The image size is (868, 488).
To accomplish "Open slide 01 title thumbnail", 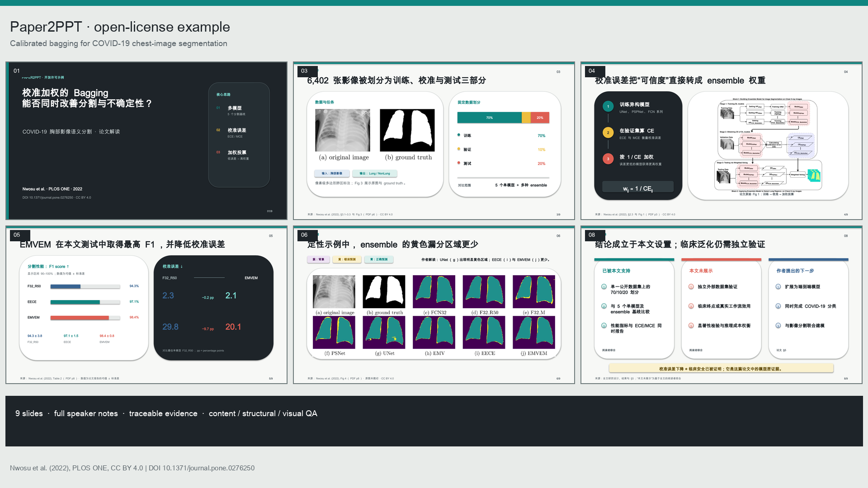I will 146,141.
